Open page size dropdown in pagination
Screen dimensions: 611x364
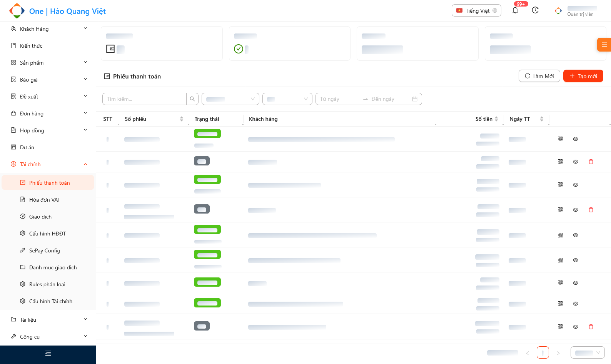click(588, 353)
